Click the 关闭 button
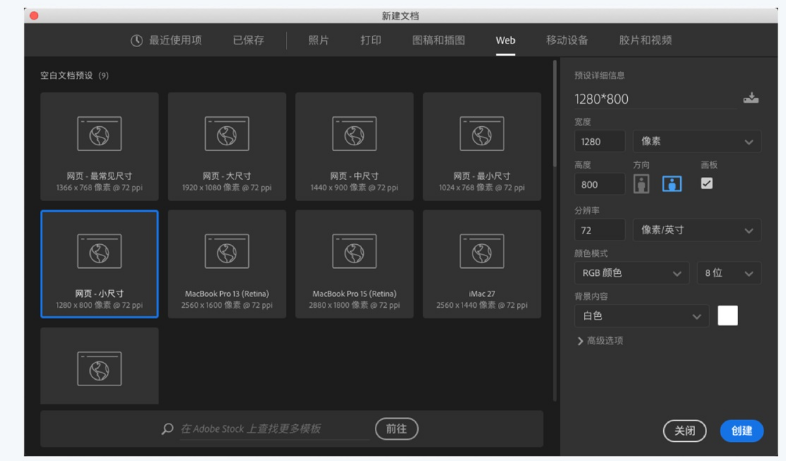The width and height of the screenshot is (786, 461). 685,430
